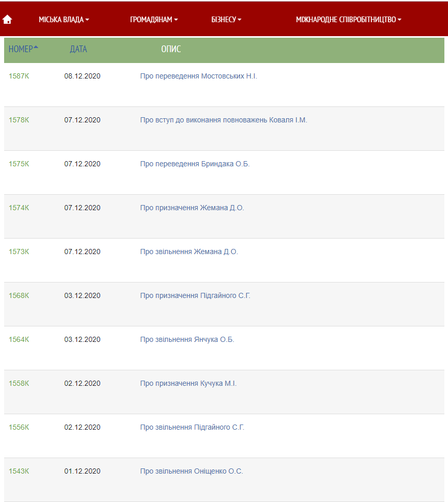This screenshot has width=448, height=502.
Task: Select date 07.12.2020 in the 1578К row
Action: (x=82, y=120)
